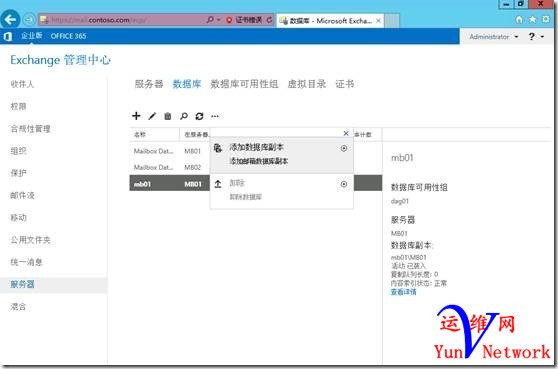Switch to the 服务器 top tab
Screen dimensions: 558x369
tap(149, 84)
